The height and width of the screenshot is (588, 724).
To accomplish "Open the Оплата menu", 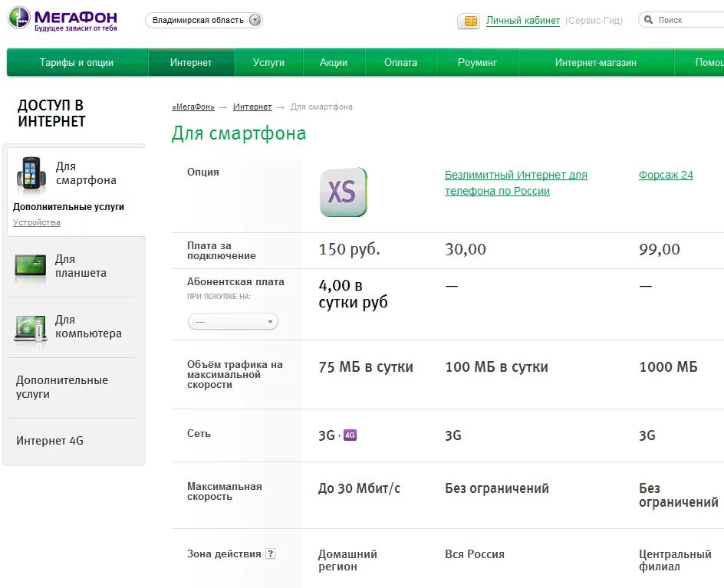I will (x=401, y=62).
